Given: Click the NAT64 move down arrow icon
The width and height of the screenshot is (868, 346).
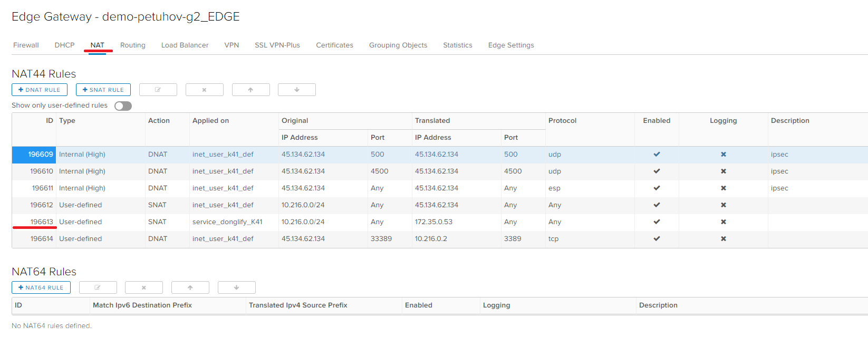Looking at the screenshot, I should pos(236,287).
